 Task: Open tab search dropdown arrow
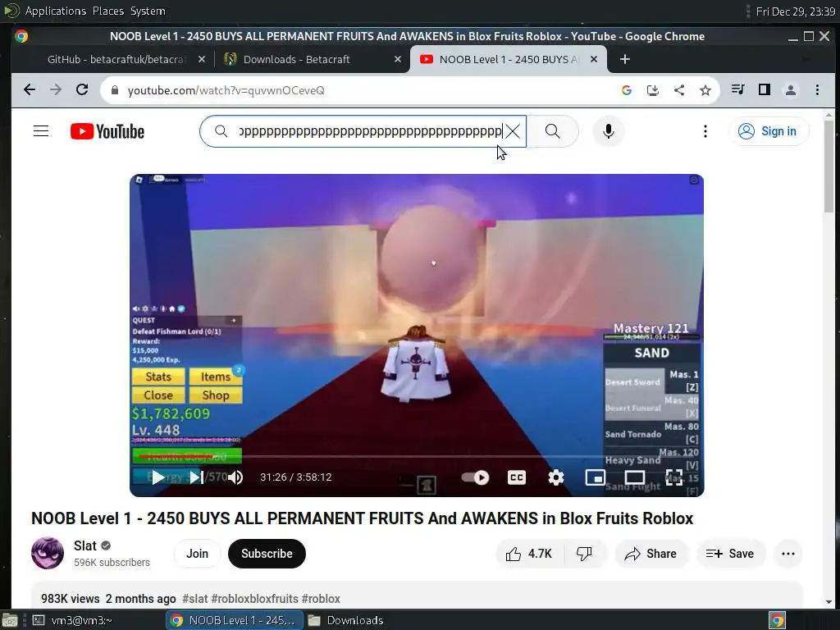tap(806, 59)
